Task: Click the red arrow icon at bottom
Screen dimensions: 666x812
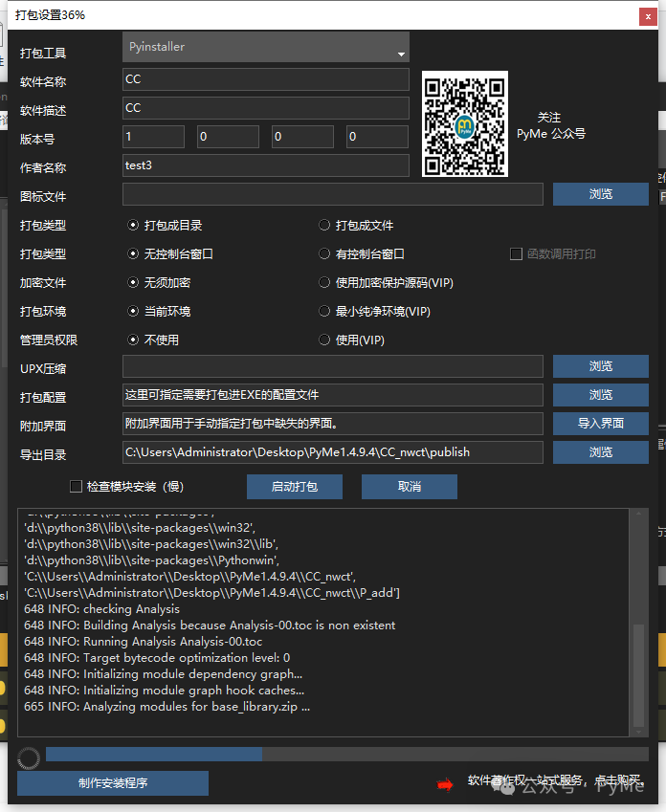Action: click(445, 784)
